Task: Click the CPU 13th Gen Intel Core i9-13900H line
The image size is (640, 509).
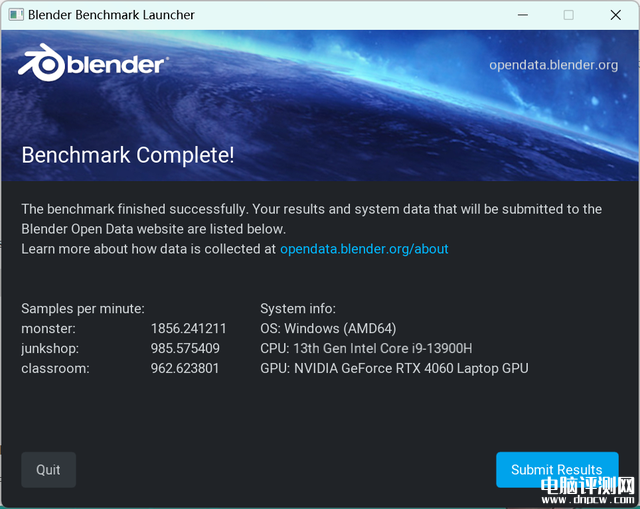Action: pos(366,348)
